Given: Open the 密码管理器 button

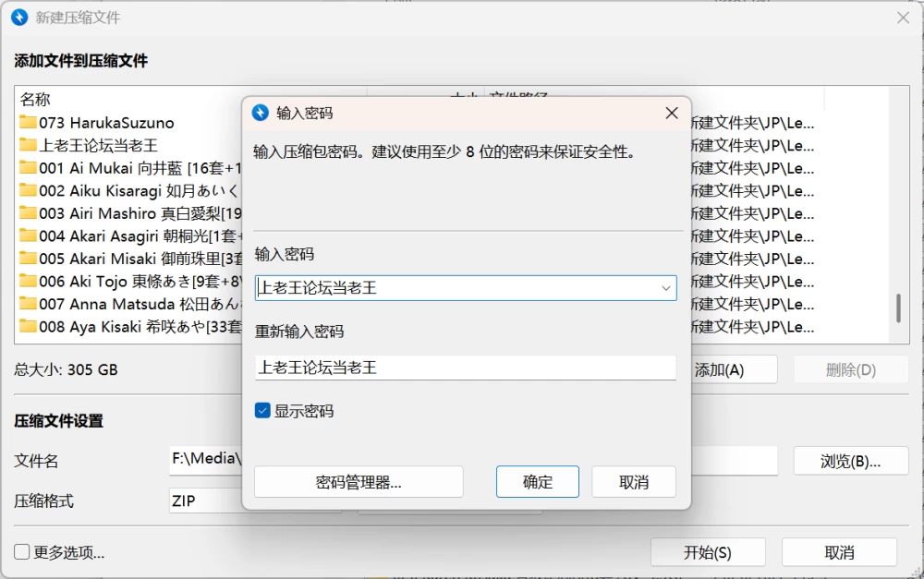Looking at the screenshot, I should (359, 482).
